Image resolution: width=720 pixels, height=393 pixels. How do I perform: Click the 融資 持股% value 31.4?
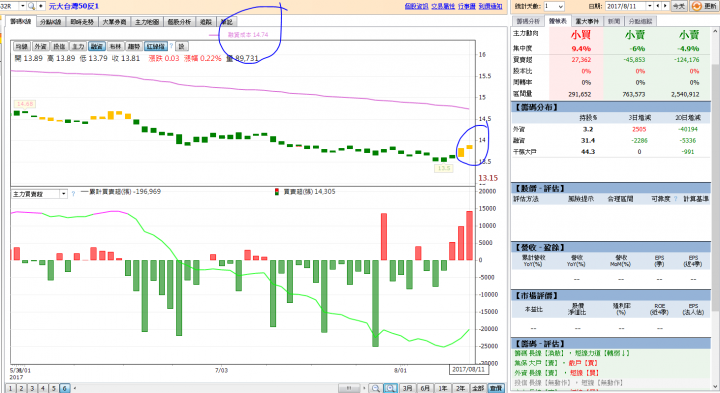[588, 140]
